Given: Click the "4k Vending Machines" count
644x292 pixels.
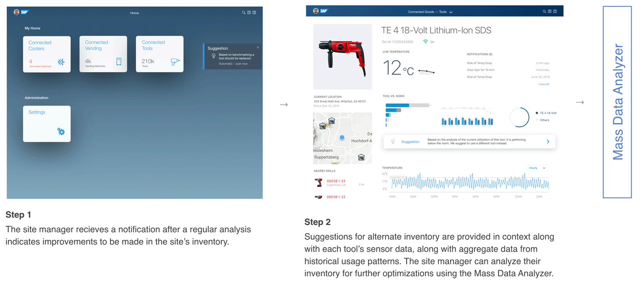Looking at the screenshot, I should coord(95,63).
